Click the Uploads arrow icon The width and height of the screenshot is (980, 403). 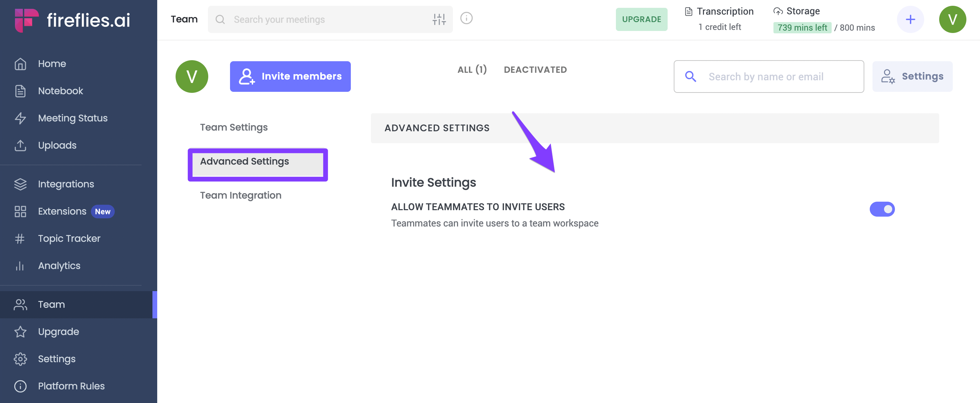pos(20,145)
